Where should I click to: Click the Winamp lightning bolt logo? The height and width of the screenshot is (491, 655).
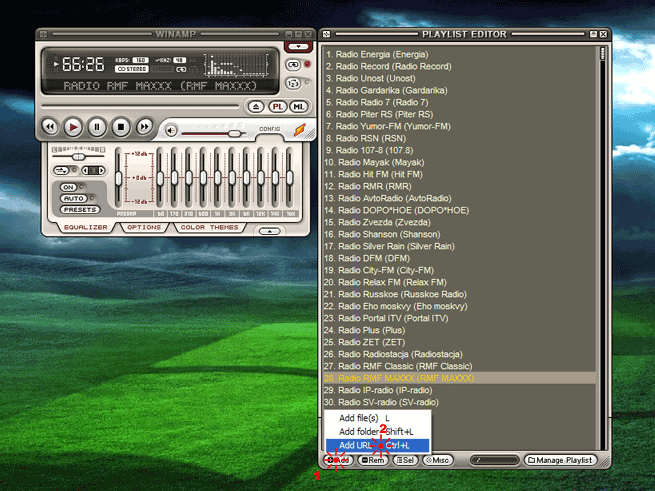tap(300, 130)
